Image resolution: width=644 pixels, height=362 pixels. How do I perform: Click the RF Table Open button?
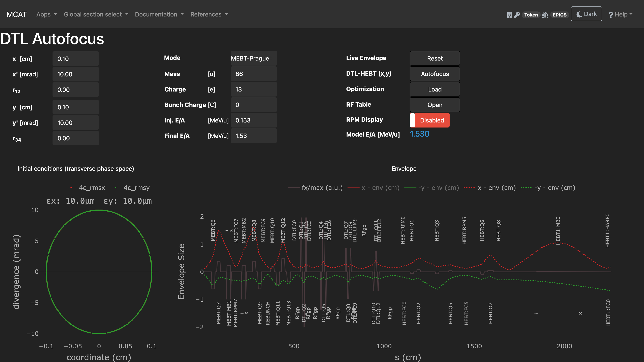point(435,105)
